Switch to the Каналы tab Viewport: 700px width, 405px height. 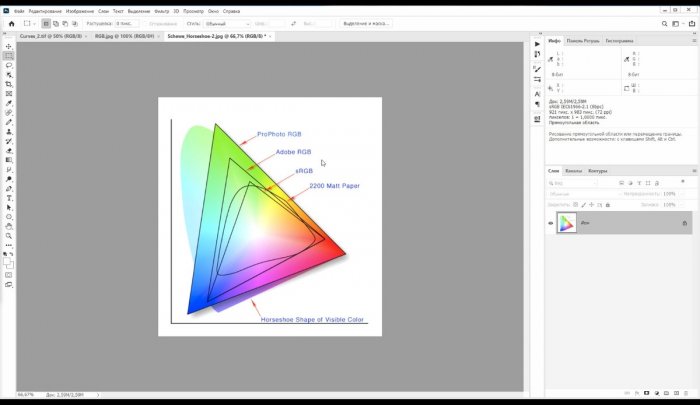pyautogui.click(x=573, y=170)
